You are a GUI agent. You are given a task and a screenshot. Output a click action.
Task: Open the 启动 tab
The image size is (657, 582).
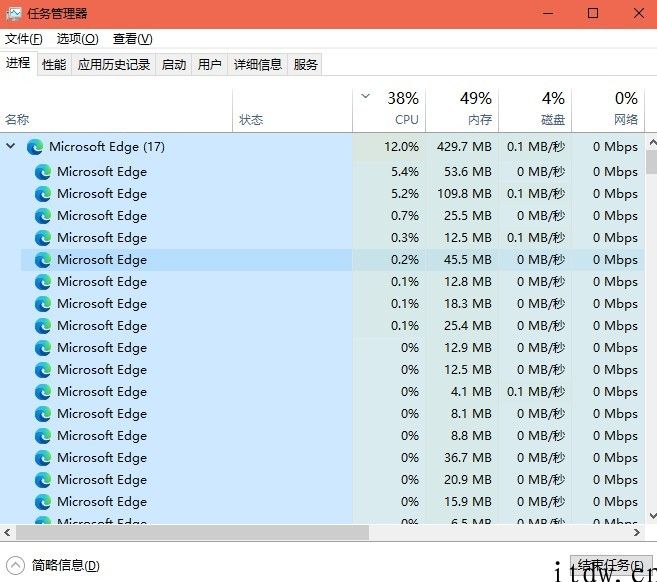tap(173, 65)
